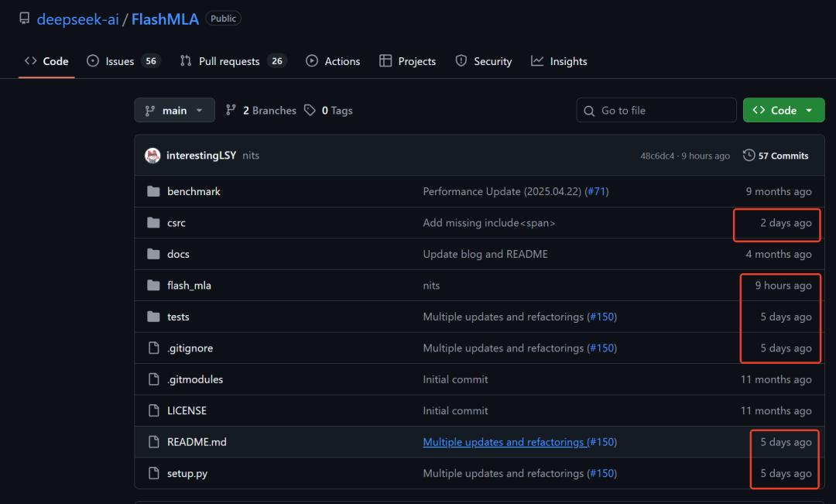The height and width of the screenshot is (504, 836).
Task: Open the Pull requests tab
Action: pos(228,61)
